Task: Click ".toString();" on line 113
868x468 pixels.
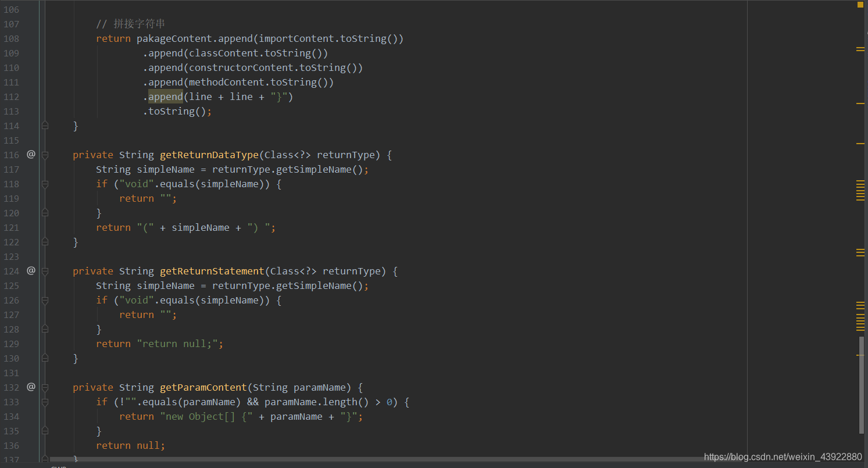Action: [x=177, y=111]
